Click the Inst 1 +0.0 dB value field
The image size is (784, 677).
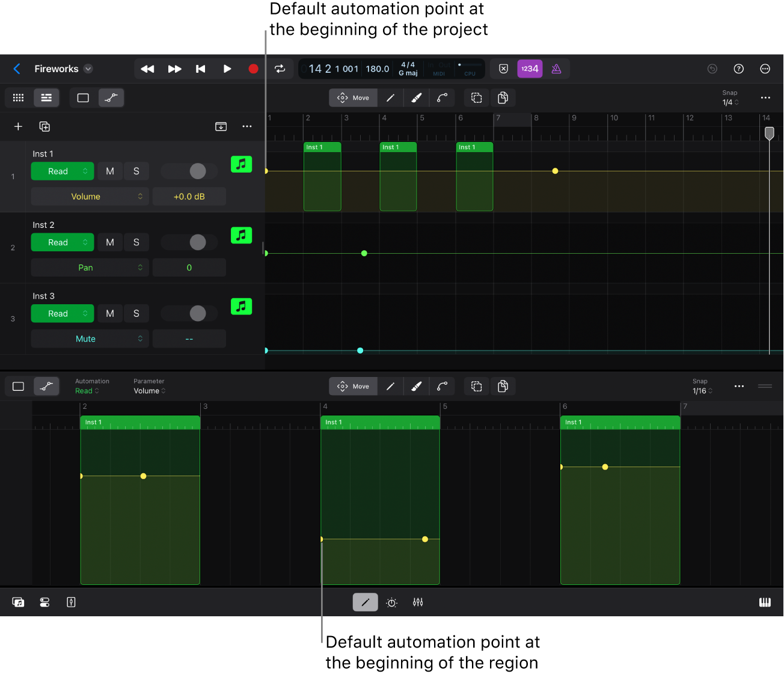[189, 197]
